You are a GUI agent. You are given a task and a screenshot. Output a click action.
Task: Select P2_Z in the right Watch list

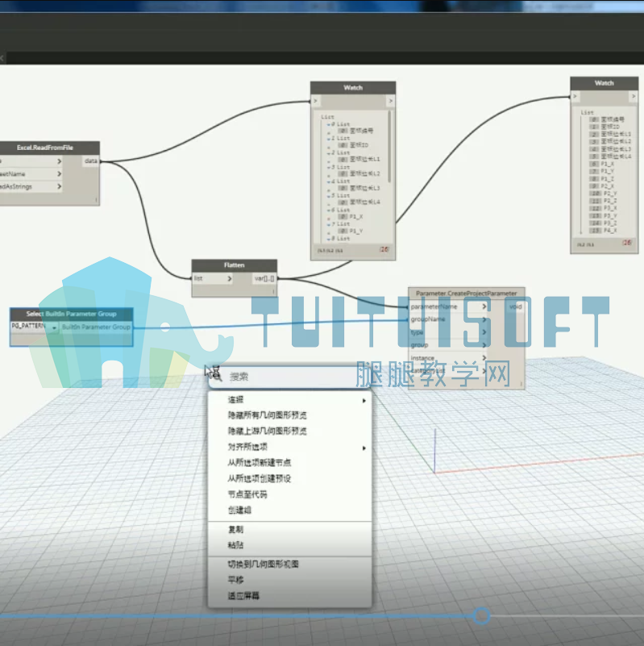click(x=610, y=201)
